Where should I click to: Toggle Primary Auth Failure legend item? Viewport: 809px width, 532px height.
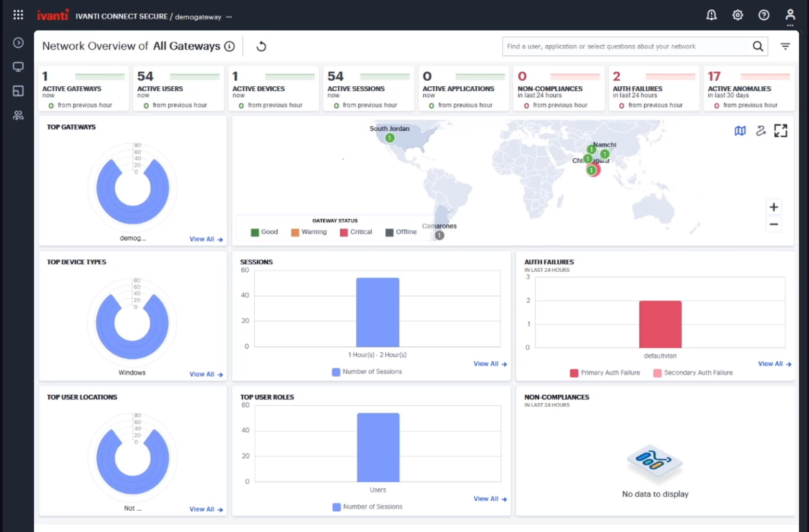pos(605,373)
